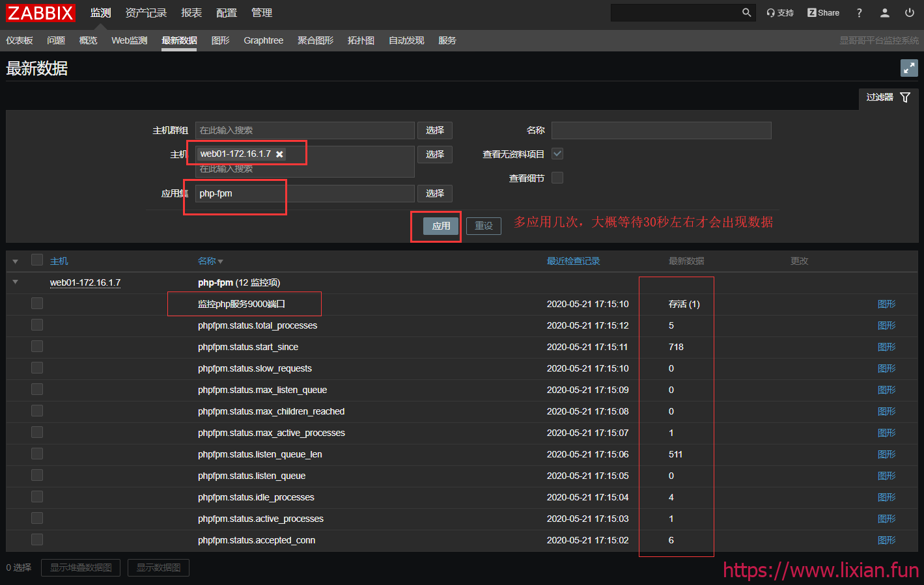Switch to the 拓扑图 submenu tab
Screen dimensions: 924x585
click(361, 40)
